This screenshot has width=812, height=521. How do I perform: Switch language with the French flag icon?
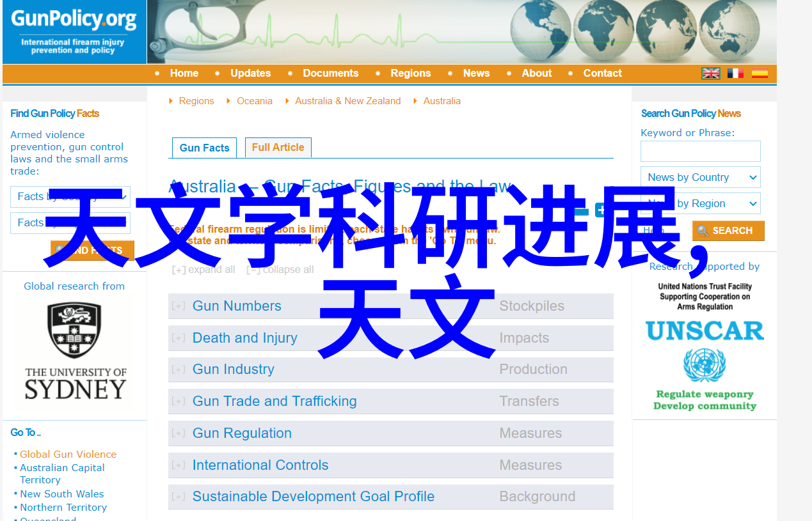[735, 74]
